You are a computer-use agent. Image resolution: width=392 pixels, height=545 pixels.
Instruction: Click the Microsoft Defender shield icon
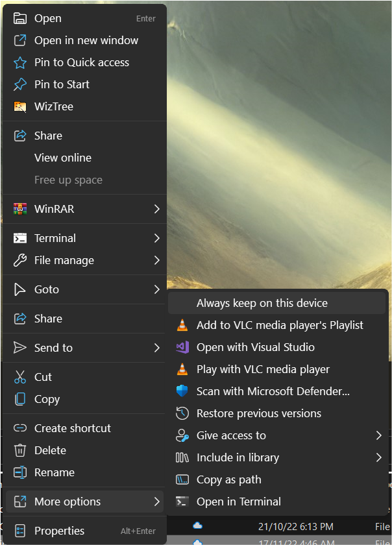(x=182, y=391)
